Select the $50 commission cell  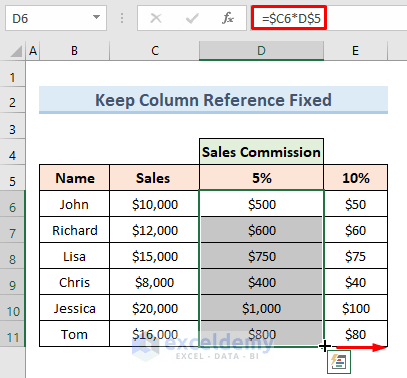[356, 204]
